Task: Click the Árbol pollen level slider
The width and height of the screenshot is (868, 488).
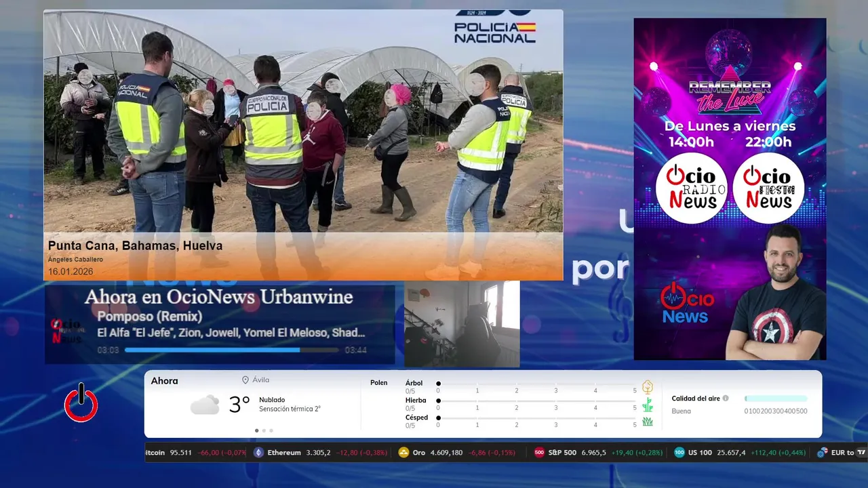Action: click(x=536, y=384)
